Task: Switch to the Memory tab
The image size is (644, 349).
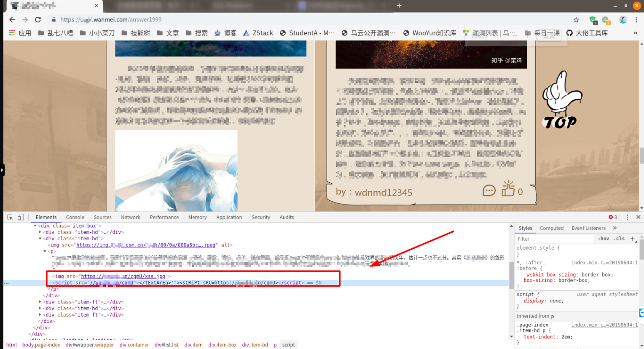Action: [198, 217]
